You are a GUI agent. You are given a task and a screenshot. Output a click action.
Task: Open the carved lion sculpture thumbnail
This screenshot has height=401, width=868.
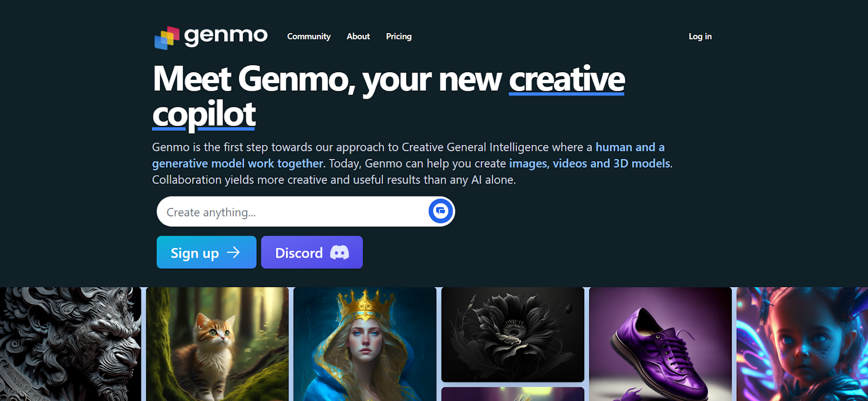pos(70,344)
